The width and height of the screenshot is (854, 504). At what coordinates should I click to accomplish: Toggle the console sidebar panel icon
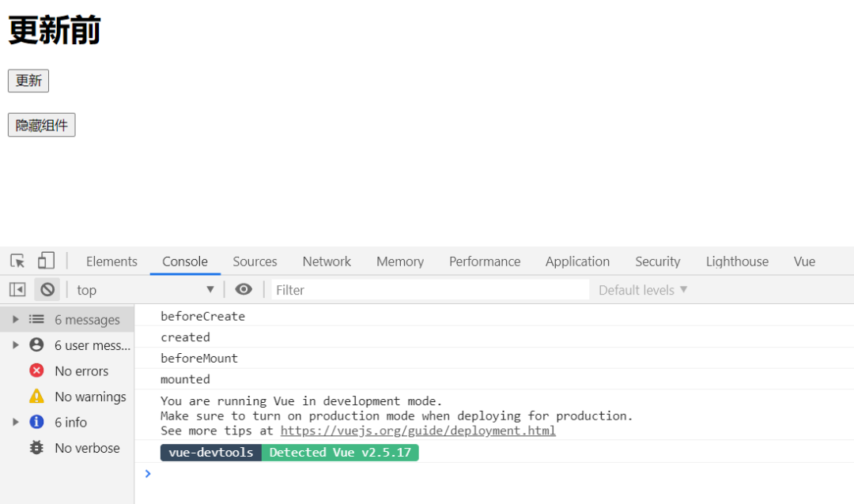point(17,290)
